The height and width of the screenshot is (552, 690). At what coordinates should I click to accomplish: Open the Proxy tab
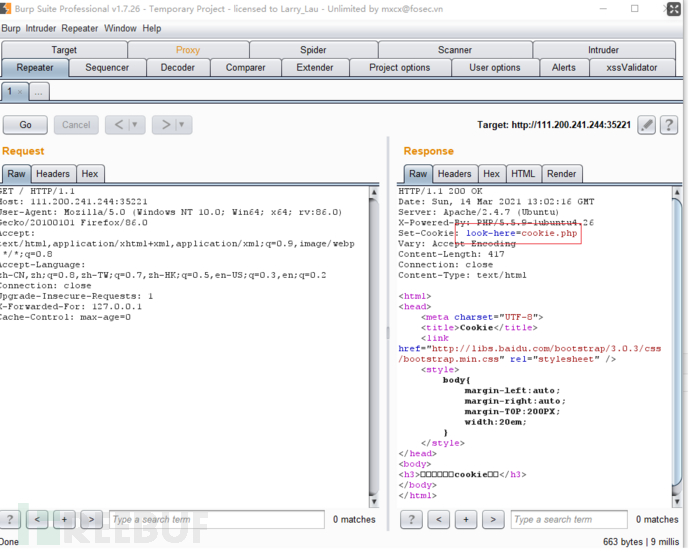[x=187, y=50]
